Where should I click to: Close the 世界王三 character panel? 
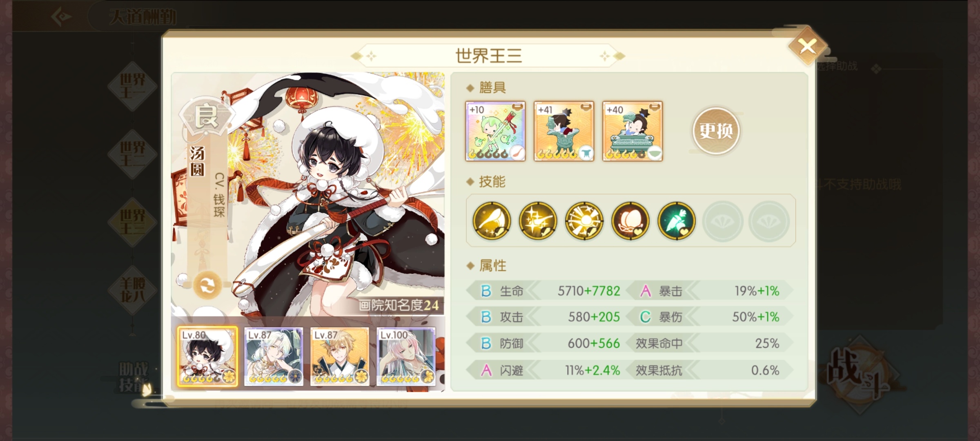807,47
